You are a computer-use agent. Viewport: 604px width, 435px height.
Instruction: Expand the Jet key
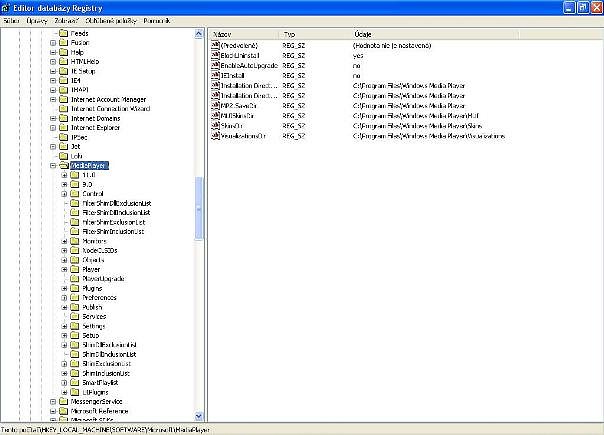[x=53, y=146]
